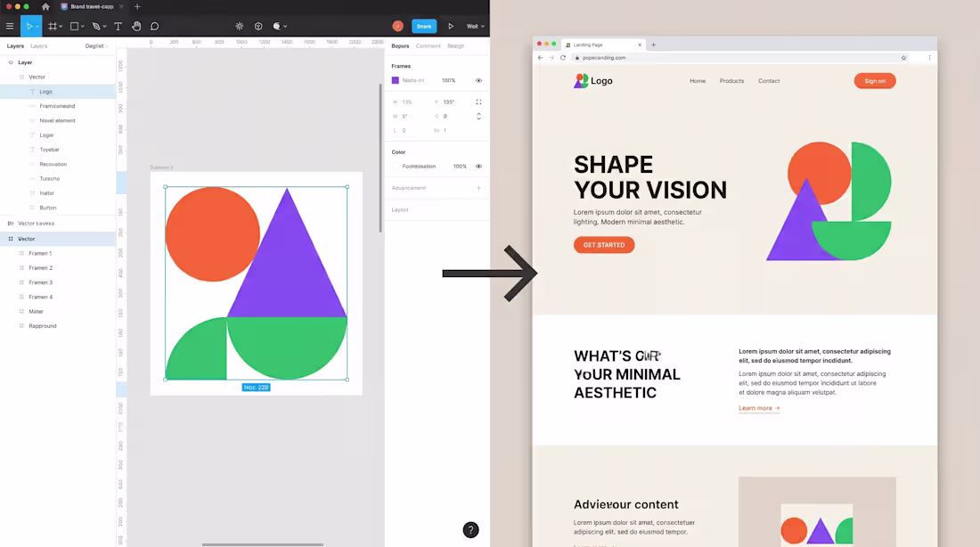This screenshot has height=547, width=980.
Task: Switch to the Bopurs panel tab
Action: tap(400, 46)
